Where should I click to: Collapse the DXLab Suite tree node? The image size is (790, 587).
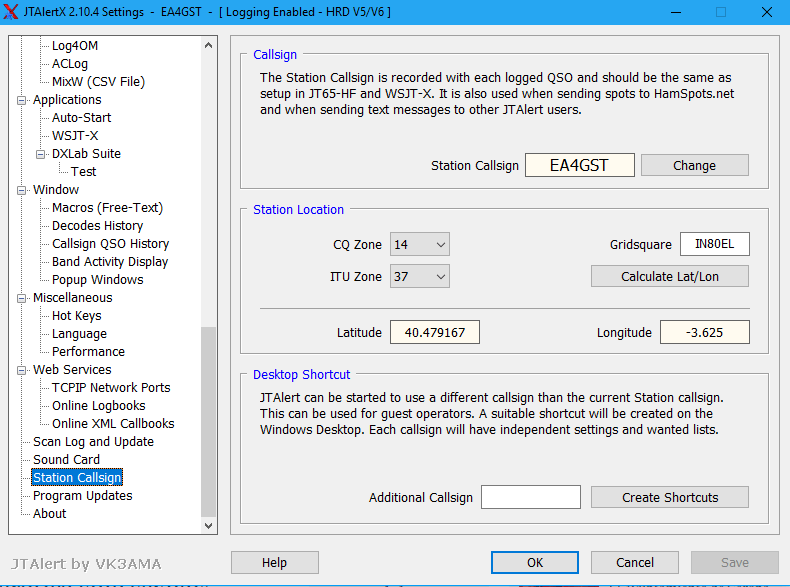pyautogui.click(x=40, y=154)
